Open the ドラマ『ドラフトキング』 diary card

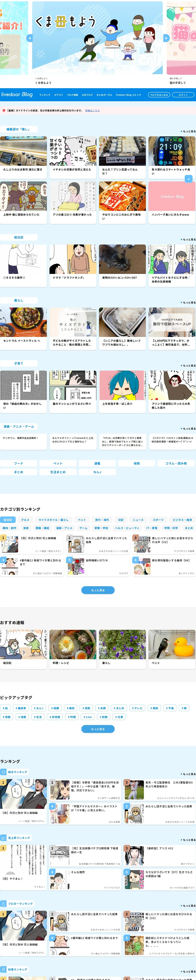click(x=73, y=266)
